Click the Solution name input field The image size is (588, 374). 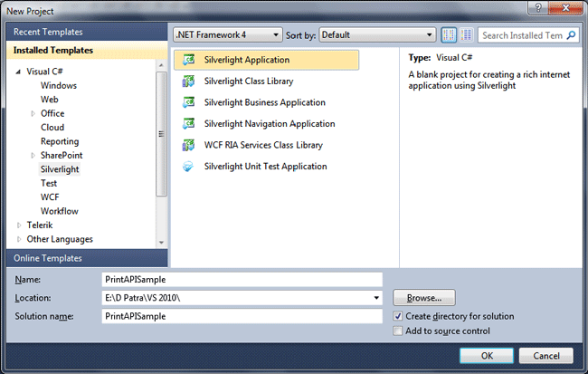(242, 316)
